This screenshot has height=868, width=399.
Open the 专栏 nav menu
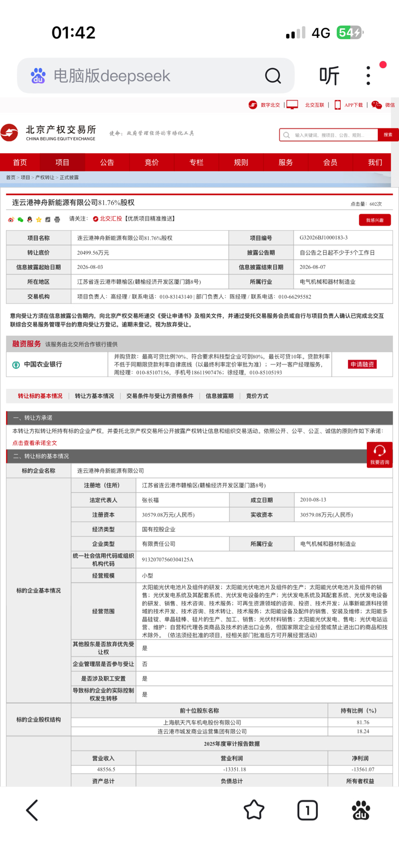pos(196,162)
